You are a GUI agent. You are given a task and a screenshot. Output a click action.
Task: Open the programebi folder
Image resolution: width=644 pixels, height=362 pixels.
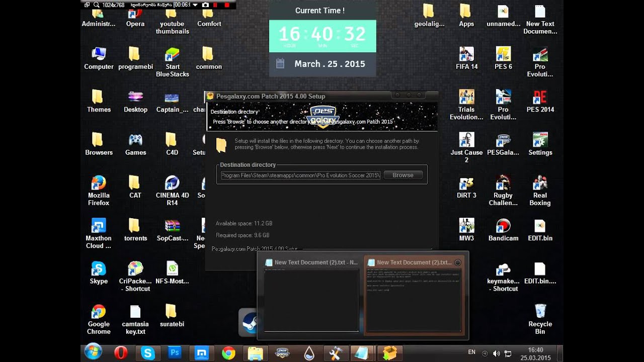(135, 58)
